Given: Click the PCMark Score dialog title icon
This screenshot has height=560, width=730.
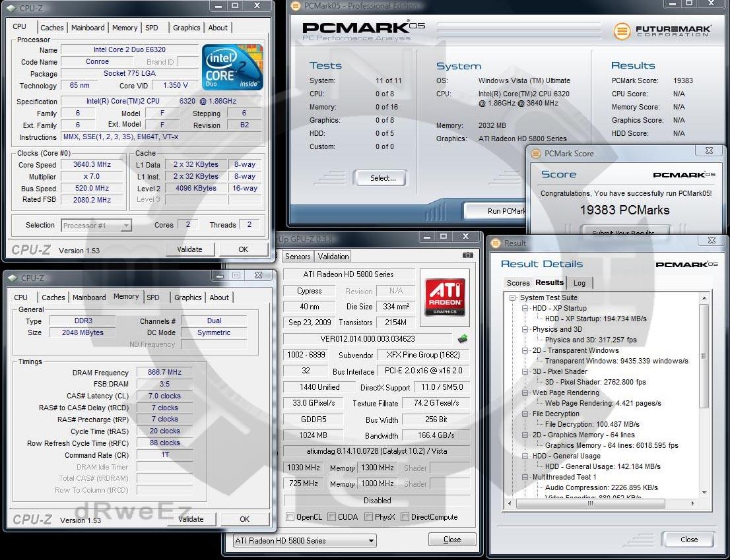Looking at the screenshot, I should [x=536, y=154].
